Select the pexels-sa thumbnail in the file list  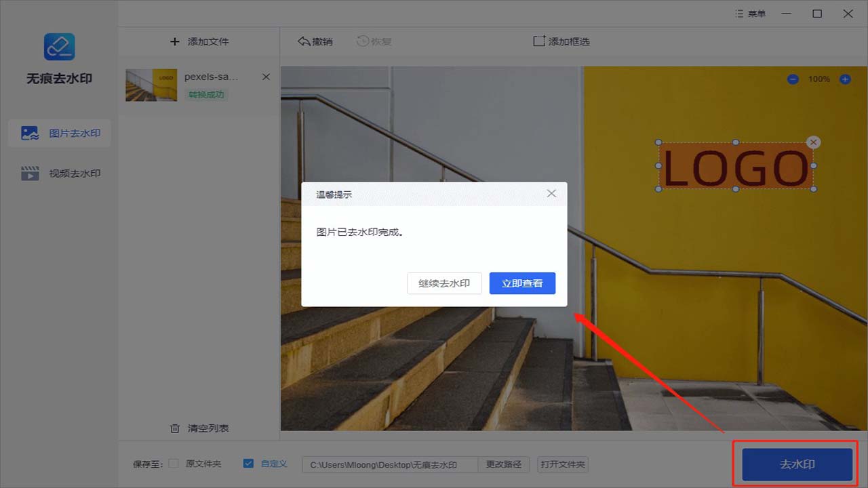[x=151, y=84]
